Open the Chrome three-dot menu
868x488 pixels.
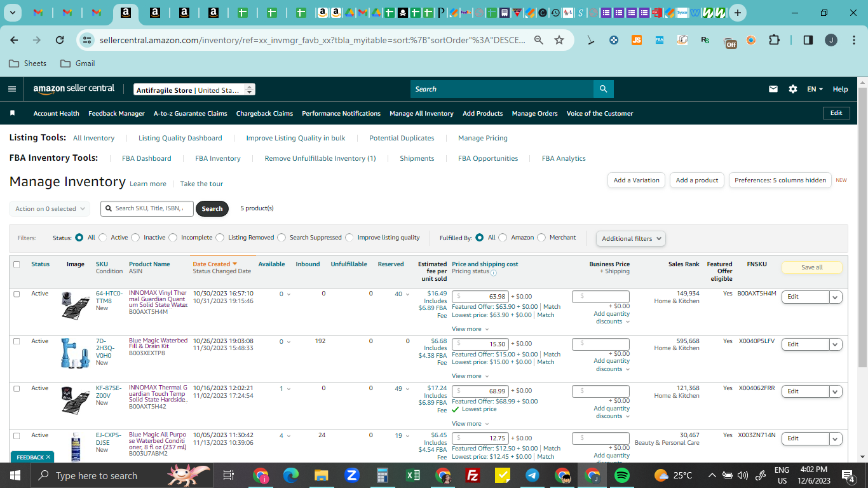pyautogui.click(x=853, y=40)
